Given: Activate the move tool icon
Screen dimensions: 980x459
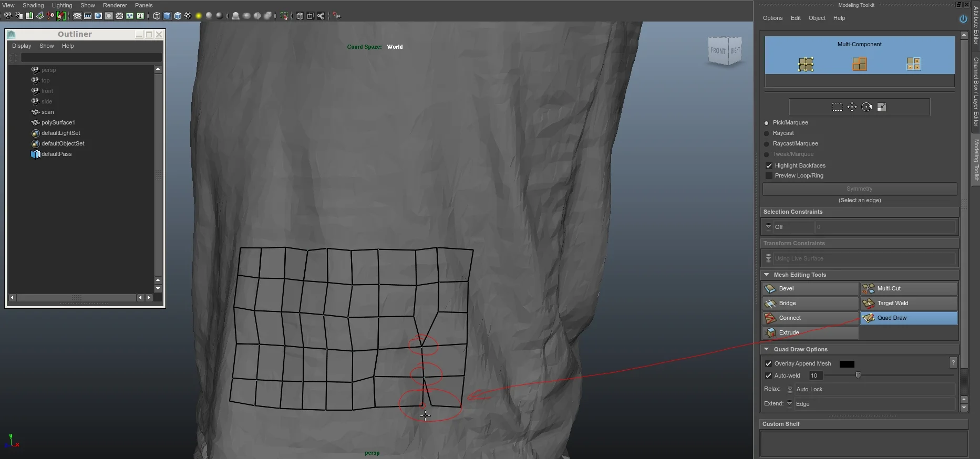Looking at the screenshot, I should 852,107.
